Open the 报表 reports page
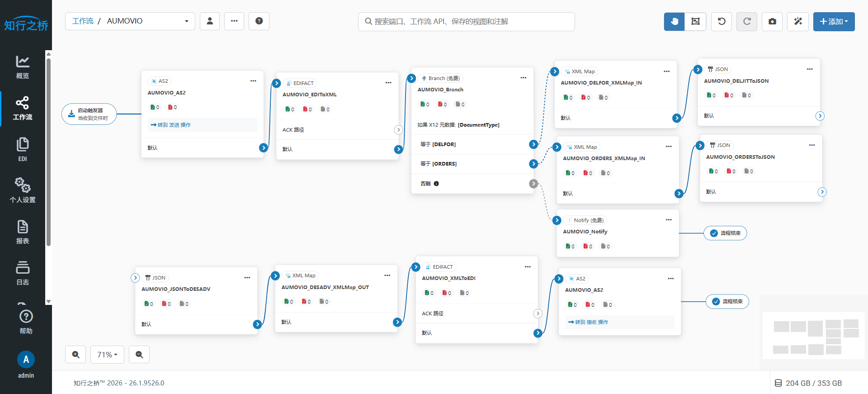868x394 pixels. [23, 232]
